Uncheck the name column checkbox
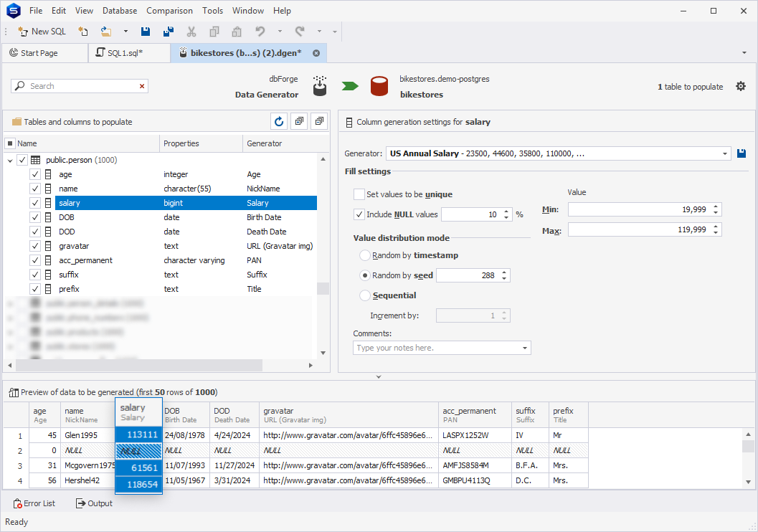The height and width of the screenshot is (532, 758). (x=35, y=189)
